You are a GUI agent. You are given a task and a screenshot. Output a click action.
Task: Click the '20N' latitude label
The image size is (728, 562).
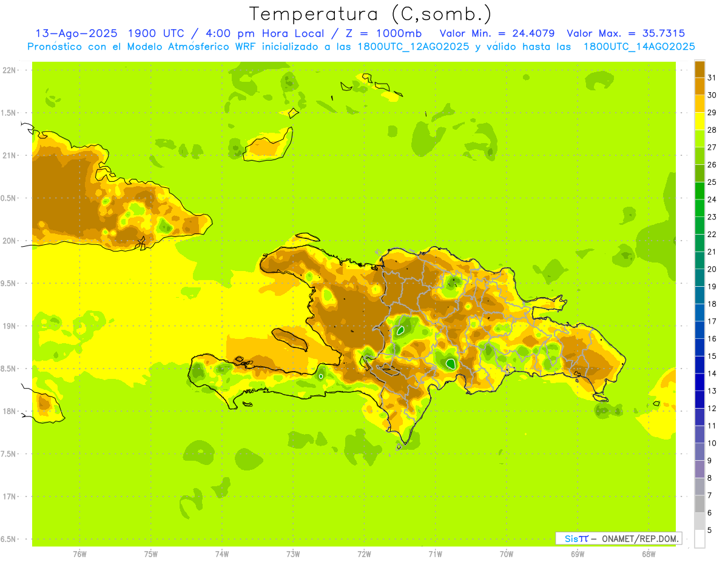(x=10, y=241)
